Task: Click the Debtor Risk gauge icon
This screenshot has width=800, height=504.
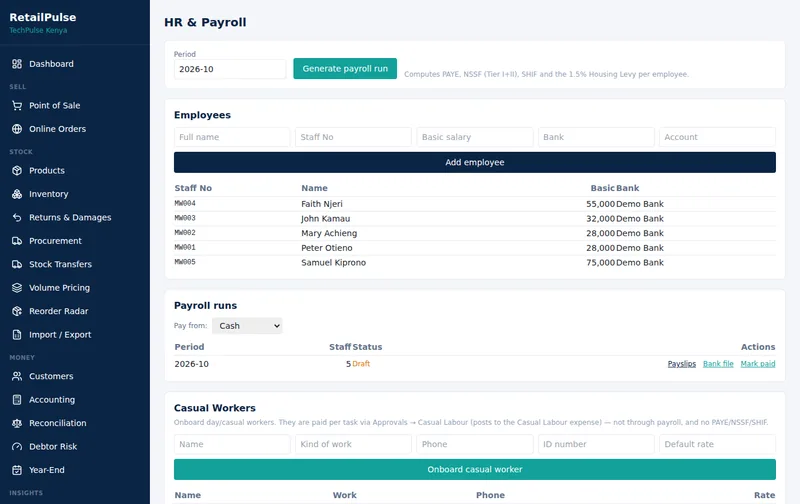Action: pyautogui.click(x=17, y=446)
